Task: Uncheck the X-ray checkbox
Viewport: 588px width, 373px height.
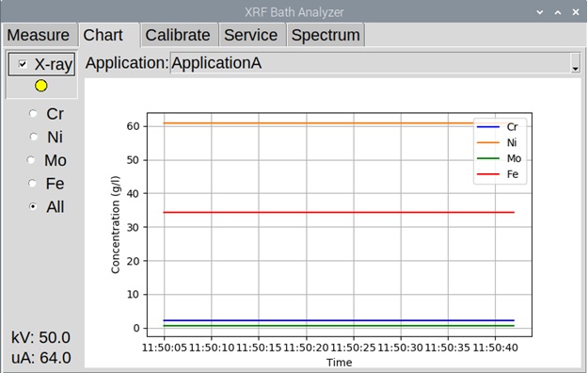Action: click(x=23, y=64)
